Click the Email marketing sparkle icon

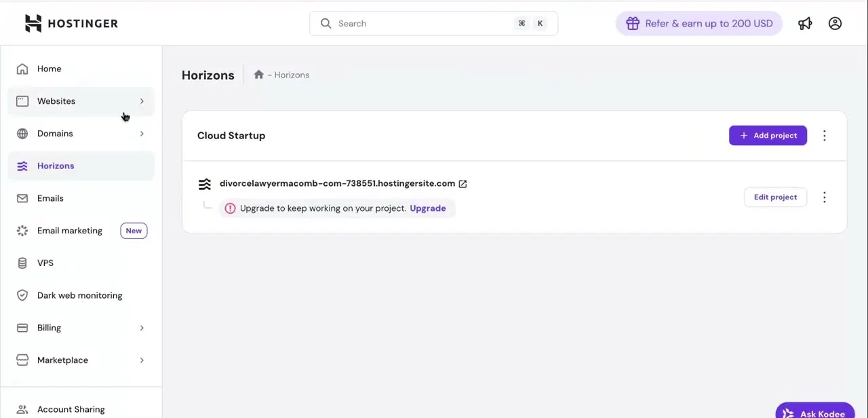(x=22, y=231)
